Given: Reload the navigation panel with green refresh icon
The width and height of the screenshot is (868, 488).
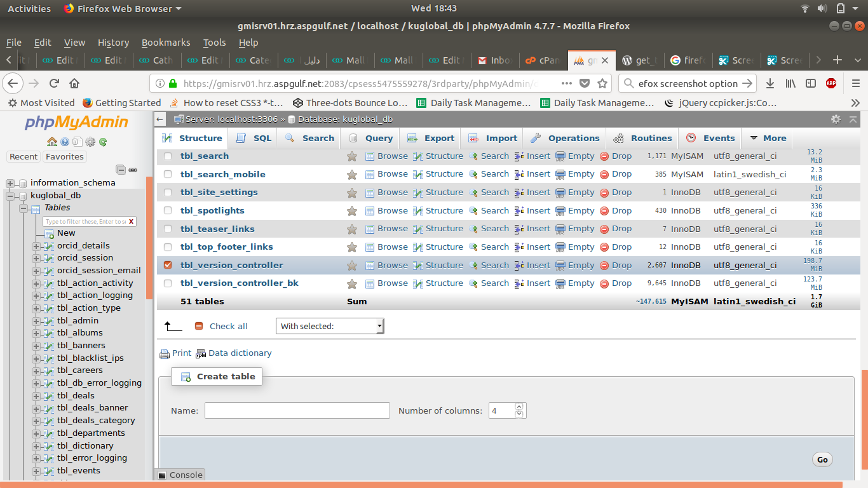Looking at the screenshot, I should (x=102, y=142).
